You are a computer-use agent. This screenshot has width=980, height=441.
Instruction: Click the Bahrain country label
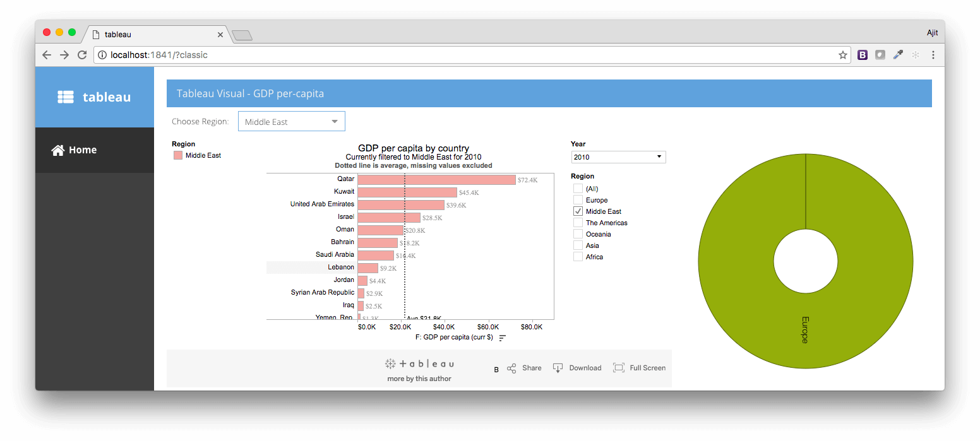[x=343, y=242]
